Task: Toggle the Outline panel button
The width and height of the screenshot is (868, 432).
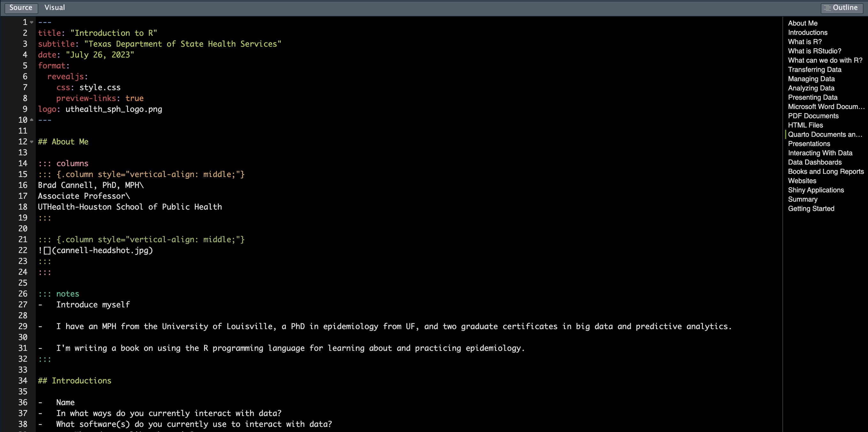Action: (841, 7)
